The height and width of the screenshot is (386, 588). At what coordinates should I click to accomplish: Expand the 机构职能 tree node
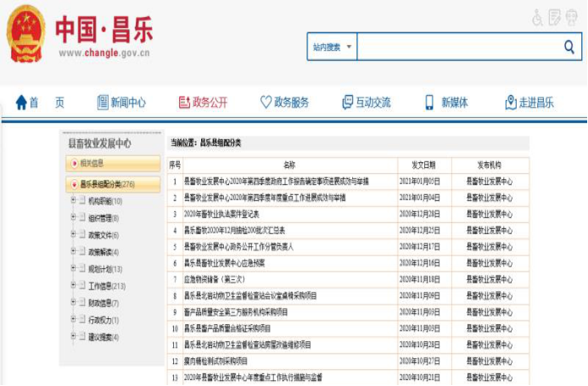click(73, 201)
